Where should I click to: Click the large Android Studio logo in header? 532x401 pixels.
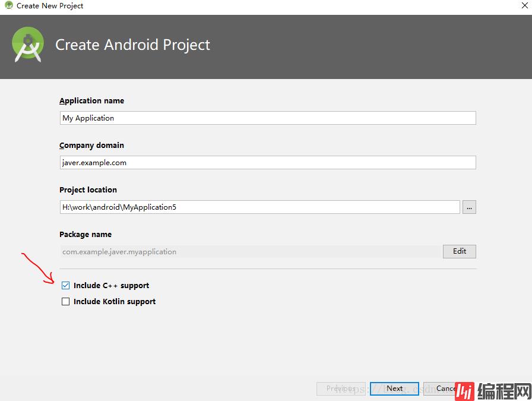pyautogui.click(x=28, y=45)
